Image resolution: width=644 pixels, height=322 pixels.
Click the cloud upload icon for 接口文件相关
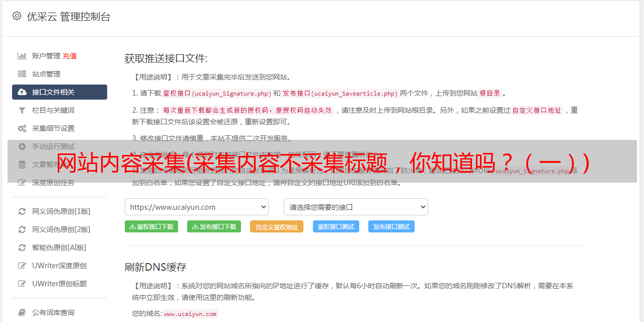tap(22, 92)
